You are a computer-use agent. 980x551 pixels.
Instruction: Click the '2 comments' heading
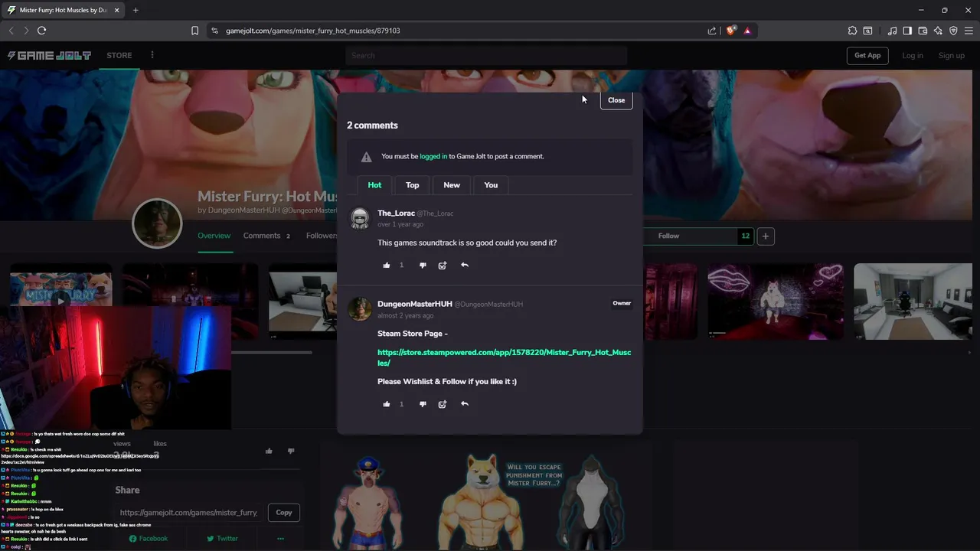pos(372,126)
